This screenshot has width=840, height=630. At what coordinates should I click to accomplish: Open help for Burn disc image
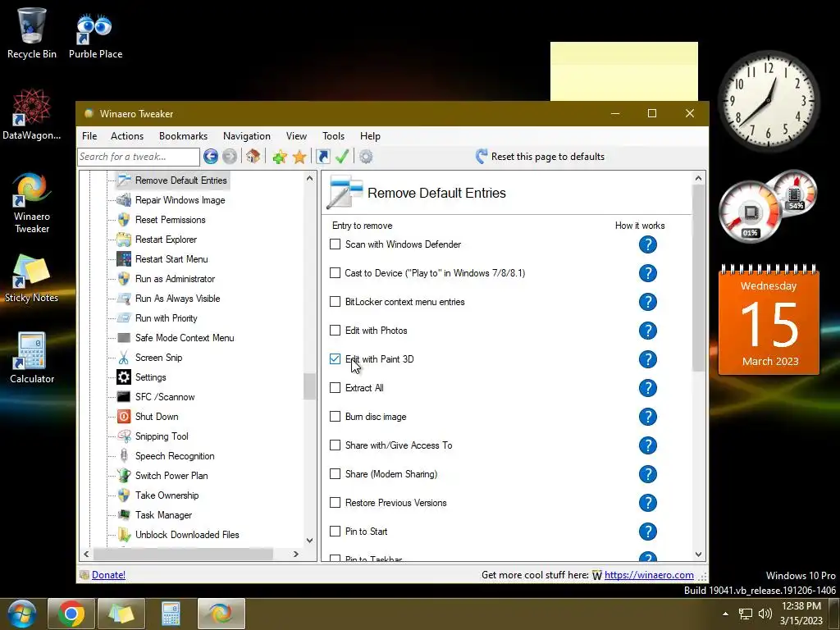pos(648,417)
